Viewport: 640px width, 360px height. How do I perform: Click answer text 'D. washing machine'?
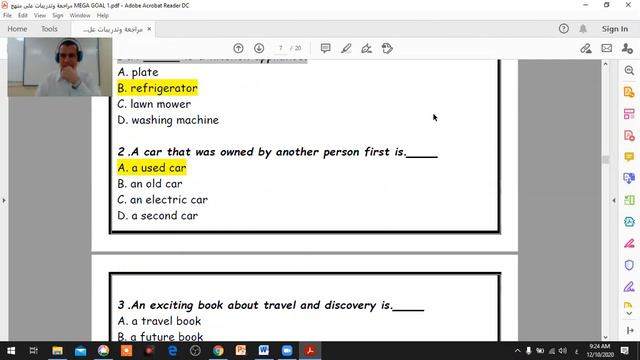click(x=168, y=120)
